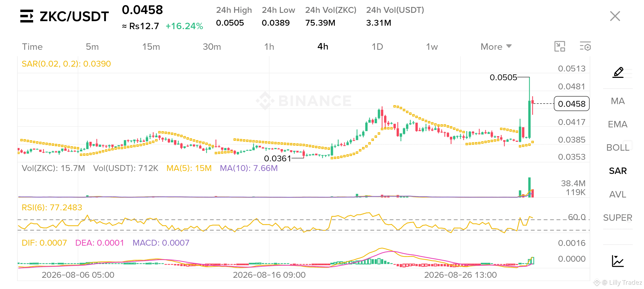Click the MA(5): 15M volume label
Image resolution: width=644 pixels, height=289 pixels.
coord(189,168)
